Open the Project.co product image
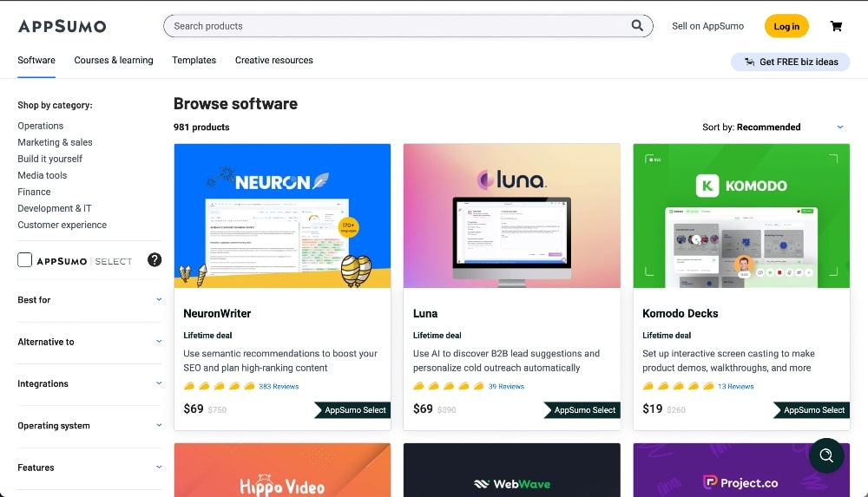868x497 pixels. 741,470
